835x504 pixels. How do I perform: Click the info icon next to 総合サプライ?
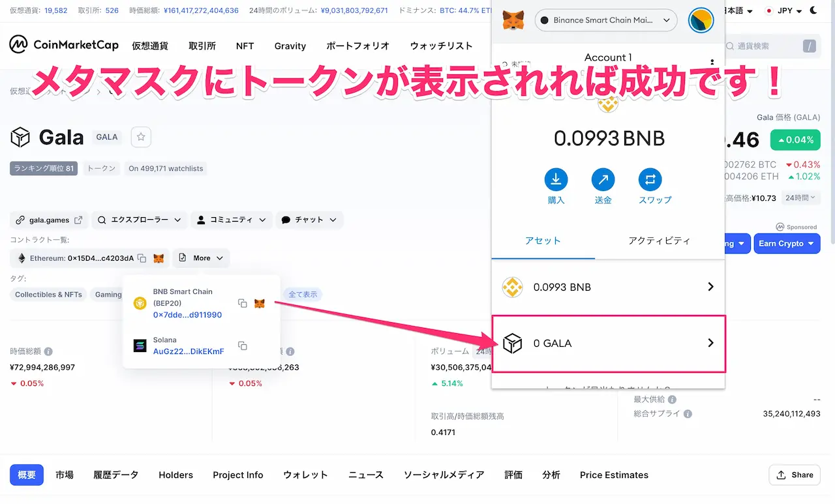click(688, 413)
